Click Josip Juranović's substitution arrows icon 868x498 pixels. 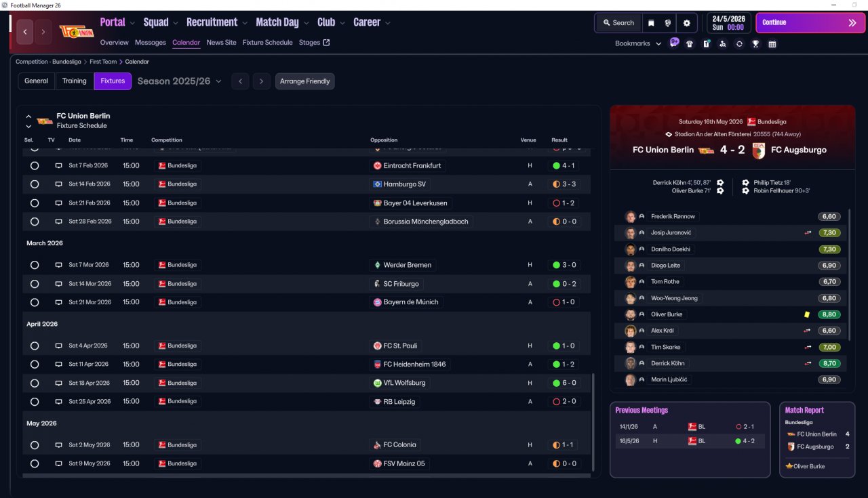(x=808, y=232)
